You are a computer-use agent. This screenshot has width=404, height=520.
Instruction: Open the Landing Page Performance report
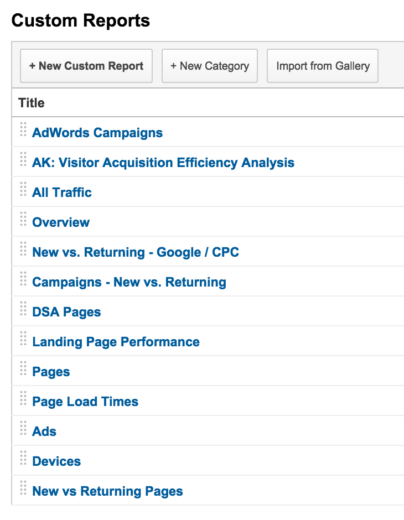click(116, 342)
